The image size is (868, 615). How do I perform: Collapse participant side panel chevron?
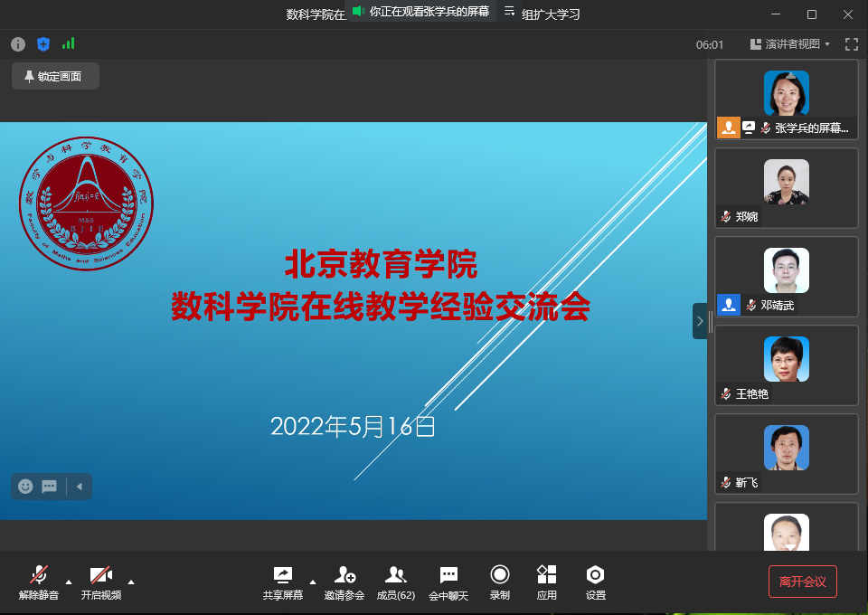tap(700, 321)
